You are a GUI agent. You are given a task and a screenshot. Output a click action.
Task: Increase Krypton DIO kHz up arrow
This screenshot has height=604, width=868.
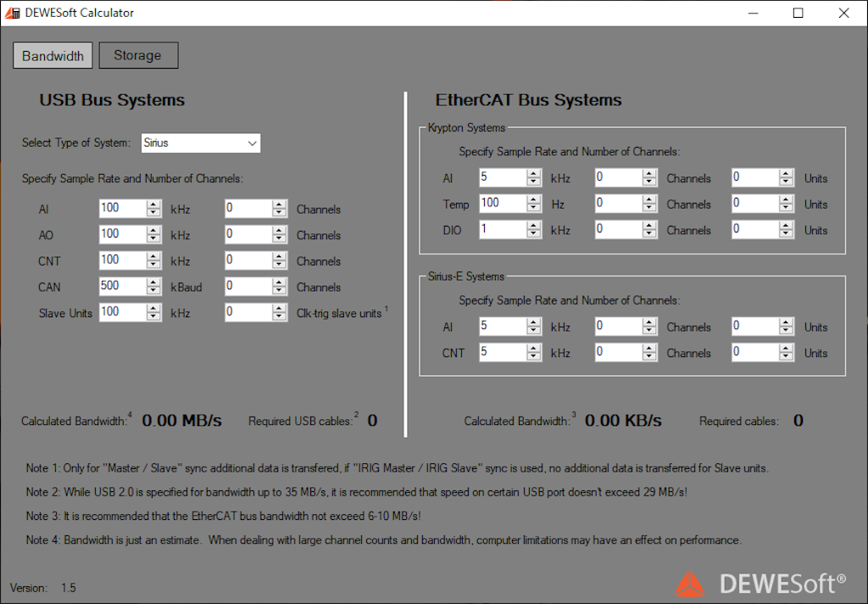[534, 226]
